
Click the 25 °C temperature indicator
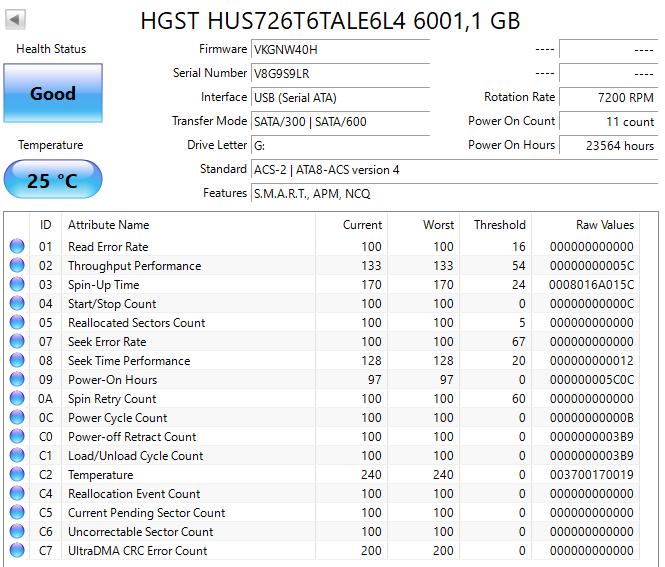(x=52, y=181)
